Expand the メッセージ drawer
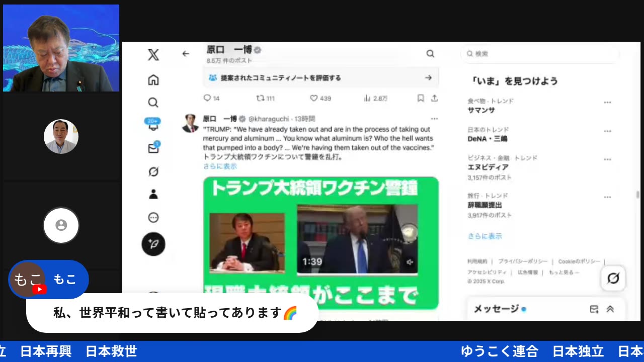 tap(610, 309)
